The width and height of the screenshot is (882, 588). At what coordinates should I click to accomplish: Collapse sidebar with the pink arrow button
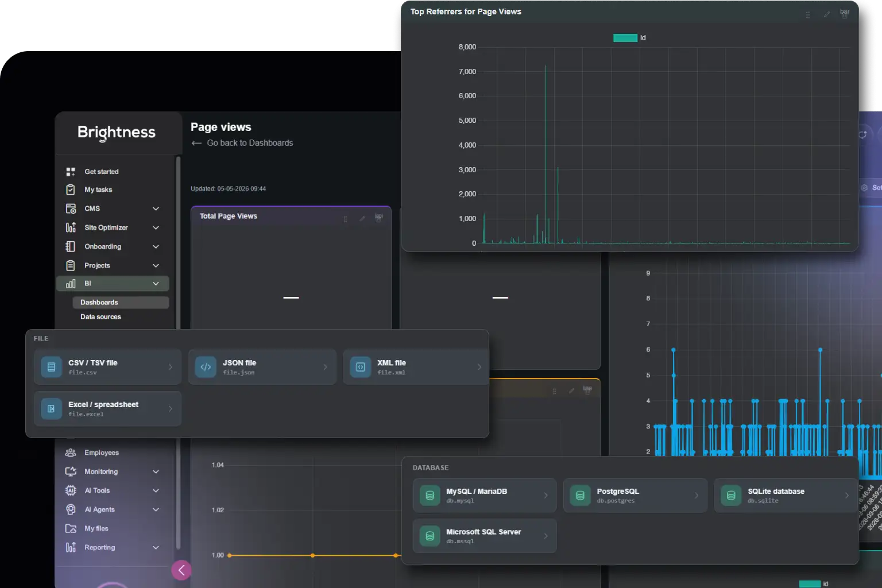(181, 570)
